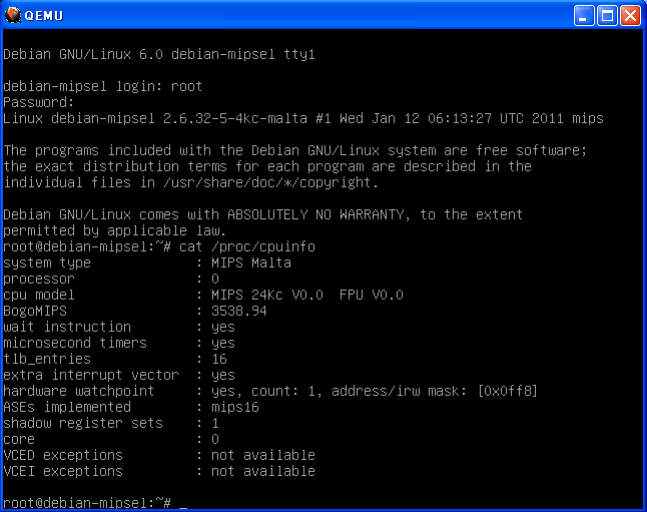Click the 'VCEI exceptions' row
Screen dimensions: 647x512
tap(159, 472)
